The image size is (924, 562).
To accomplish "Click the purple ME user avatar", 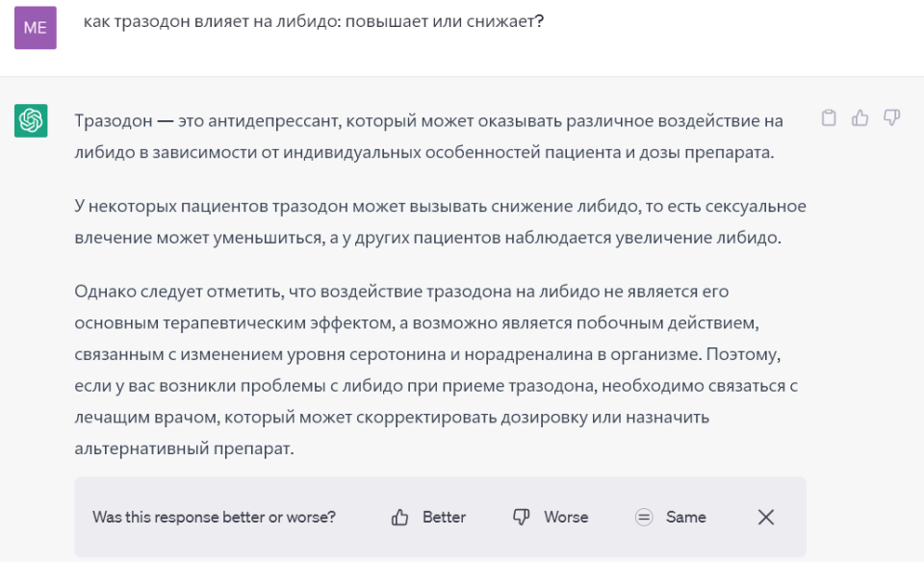I will (x=35, y=28).
